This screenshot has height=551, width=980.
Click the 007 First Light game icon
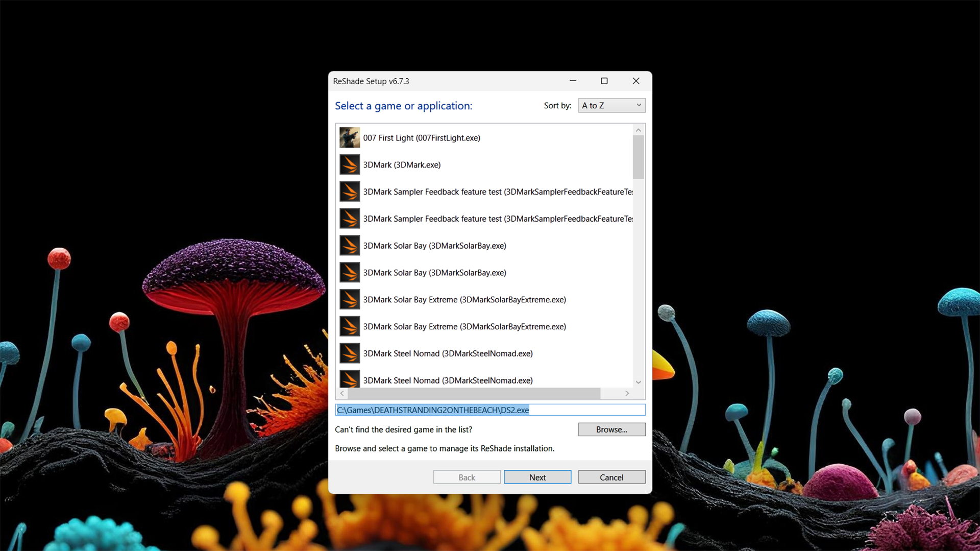pos(350,138)
